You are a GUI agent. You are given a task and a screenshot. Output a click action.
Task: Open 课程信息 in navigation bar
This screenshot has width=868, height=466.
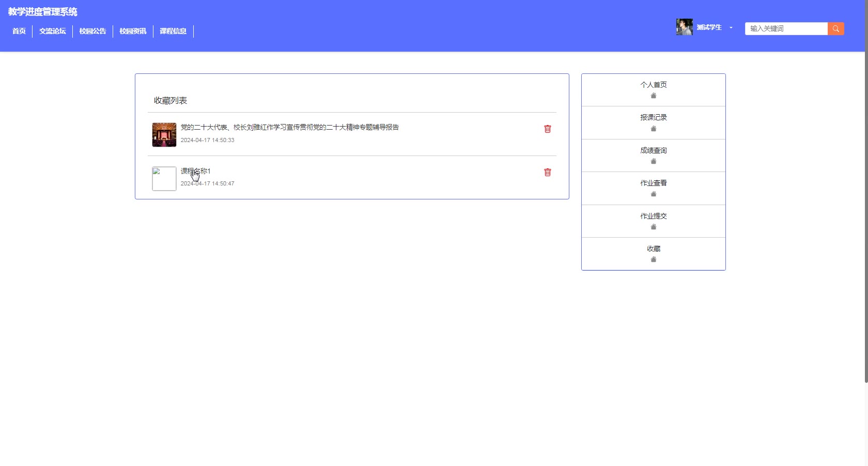(173, 31)
